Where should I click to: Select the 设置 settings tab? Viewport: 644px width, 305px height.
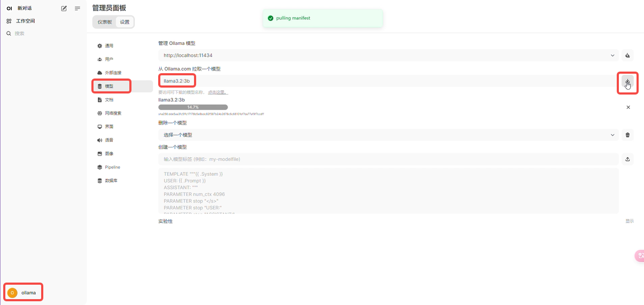coord(125,22)
